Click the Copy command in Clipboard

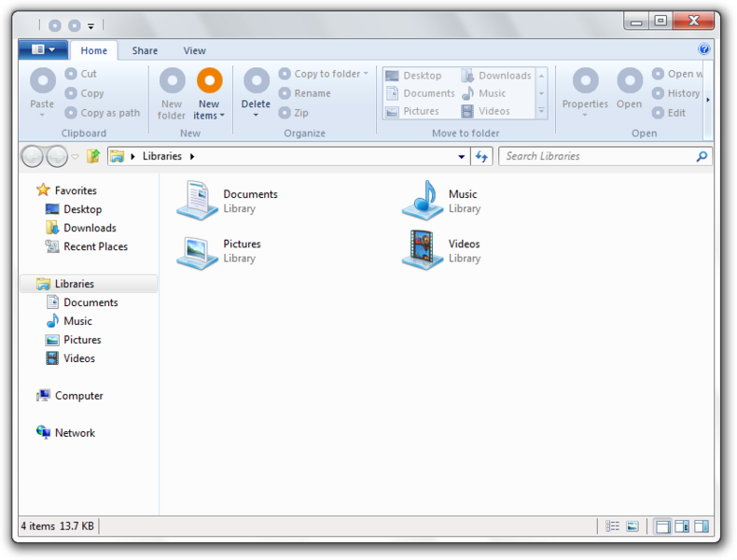[x=85, y=93]
